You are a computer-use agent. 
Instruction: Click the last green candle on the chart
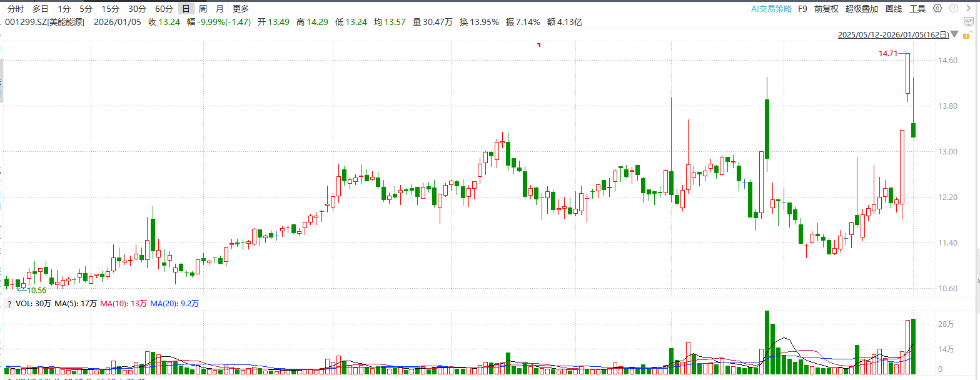pyautogui.click(x=913, y=130)
